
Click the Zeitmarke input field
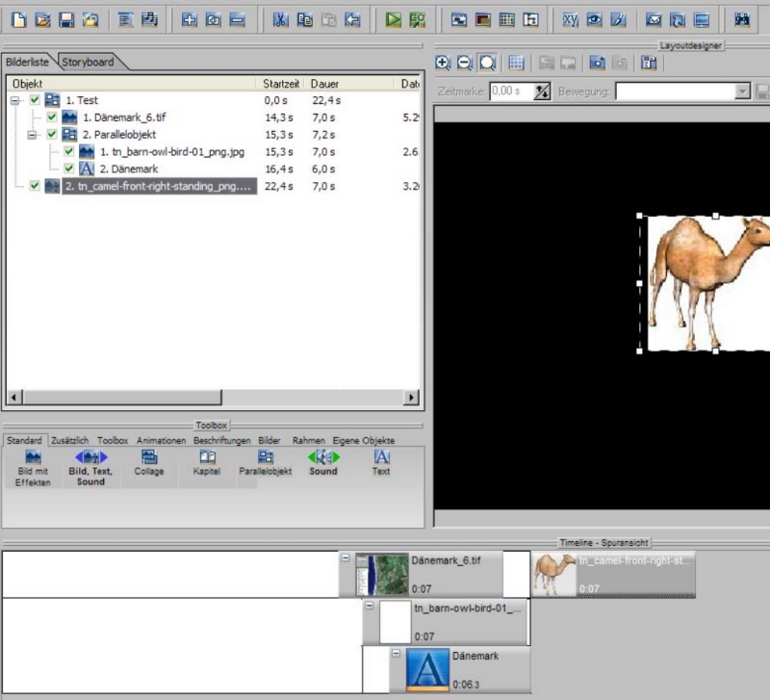510,91
